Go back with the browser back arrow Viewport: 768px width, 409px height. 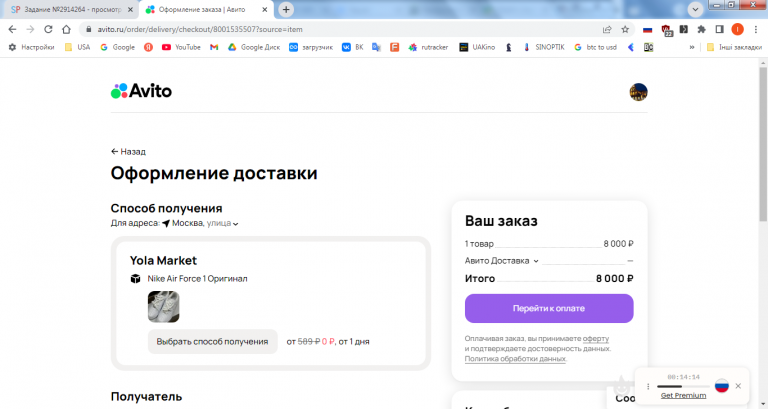click(12, 29)
